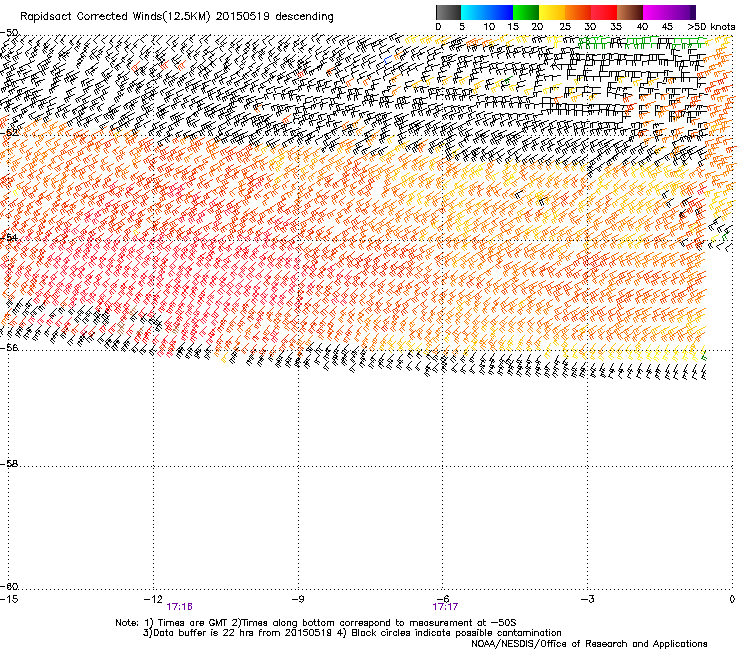Click the green 15-20 knots legend swatch
The height and width of the screenshot is (650, 740).
pyautogui.click(x=526, y=12)
